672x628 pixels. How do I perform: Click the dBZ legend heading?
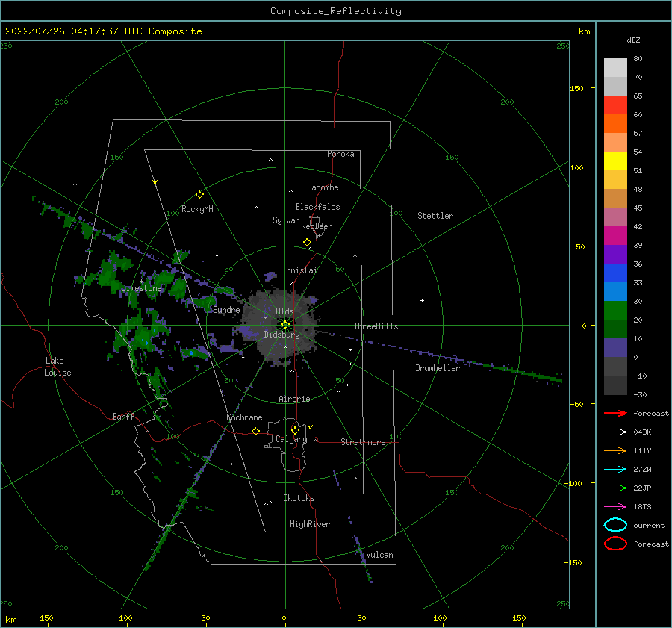click(x=633, y=40)
